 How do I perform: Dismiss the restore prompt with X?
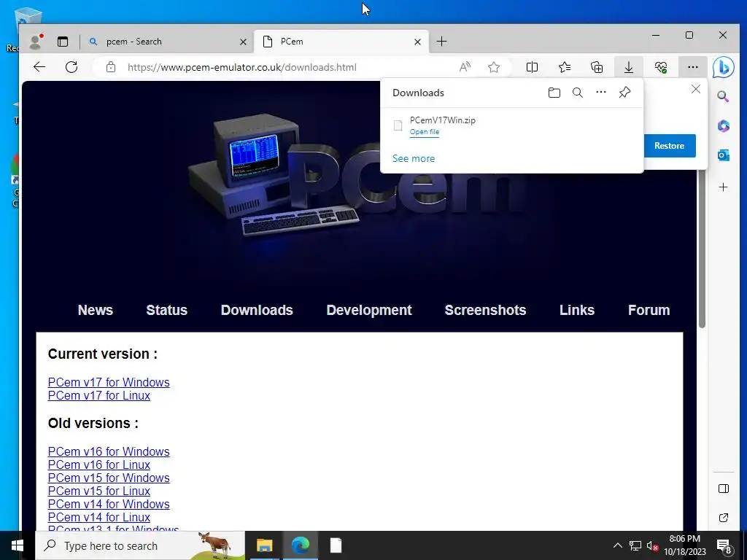(x=695, y=89)
